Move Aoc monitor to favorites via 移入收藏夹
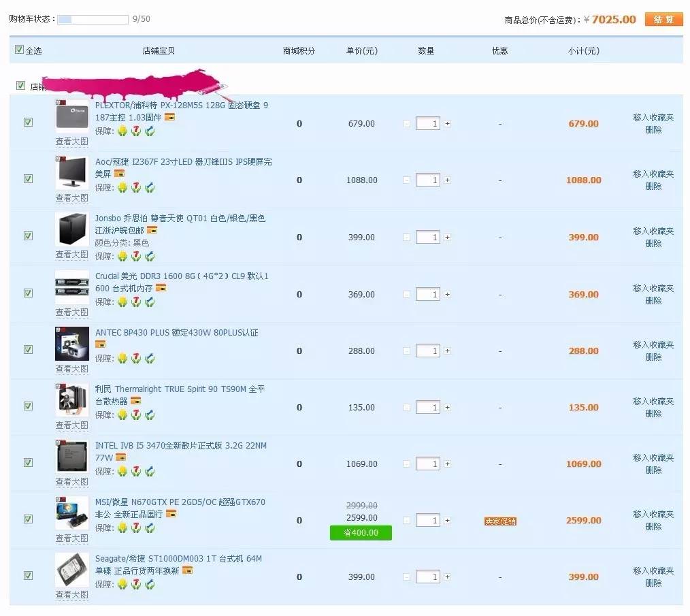This screenshot has height=616, width=690. coord(653,174)
